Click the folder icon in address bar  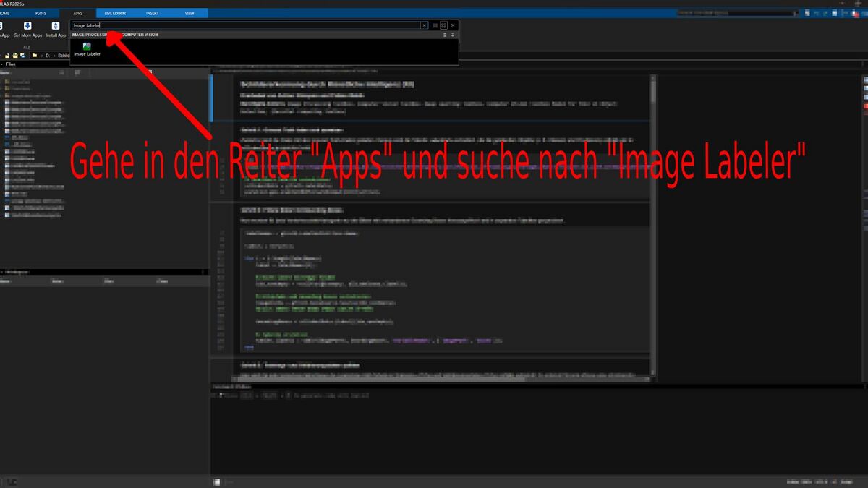(x=35, y=55)
